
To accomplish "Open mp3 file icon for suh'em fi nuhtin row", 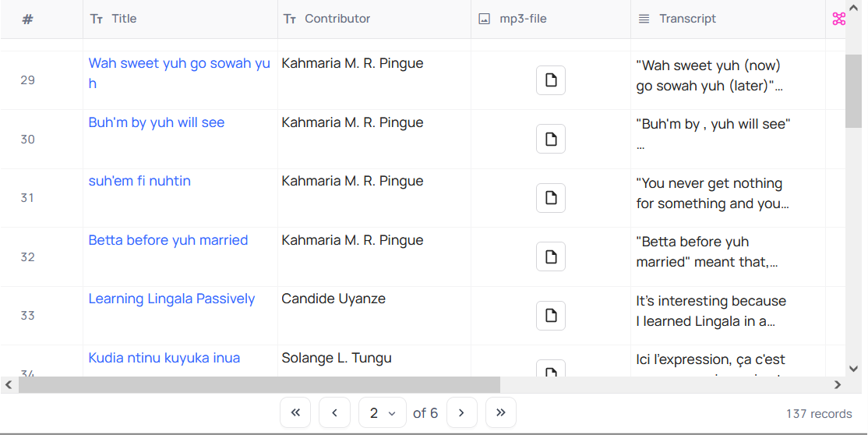I will (x=550, y=198).
